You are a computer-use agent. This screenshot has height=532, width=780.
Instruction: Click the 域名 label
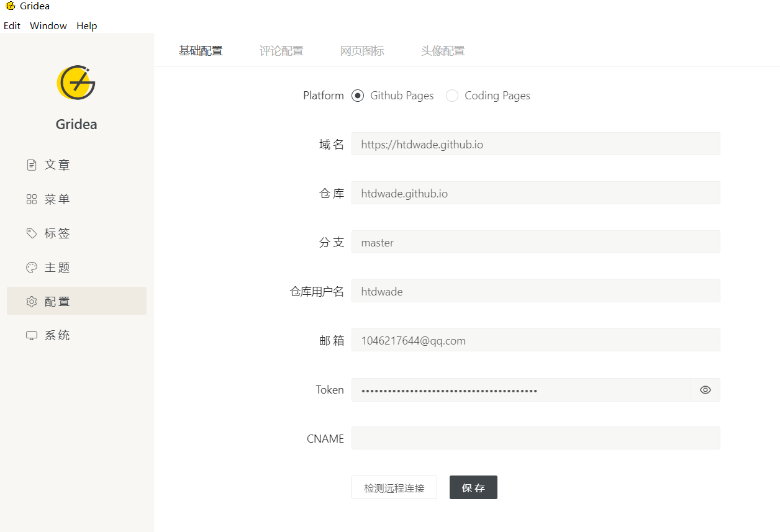click(332, 145)
